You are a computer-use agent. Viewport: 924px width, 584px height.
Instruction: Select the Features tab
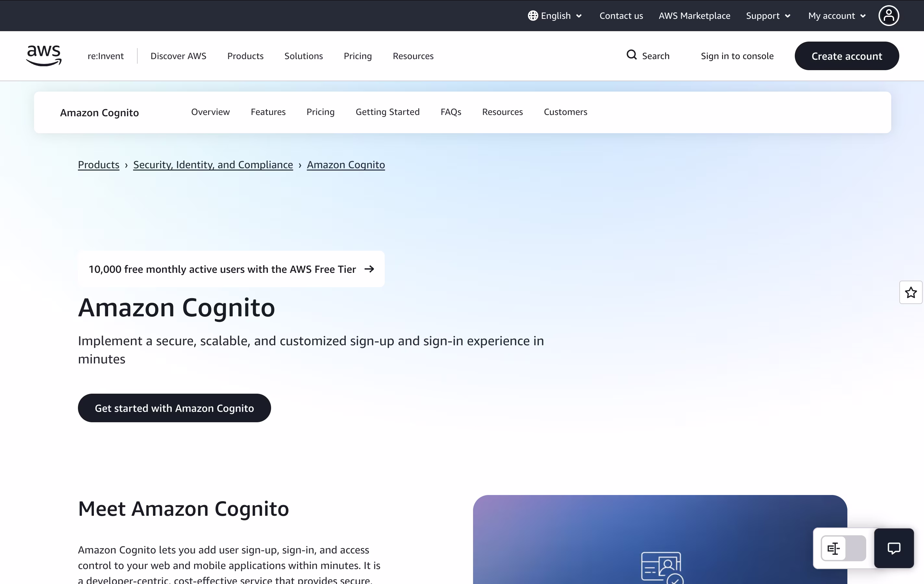268,112
